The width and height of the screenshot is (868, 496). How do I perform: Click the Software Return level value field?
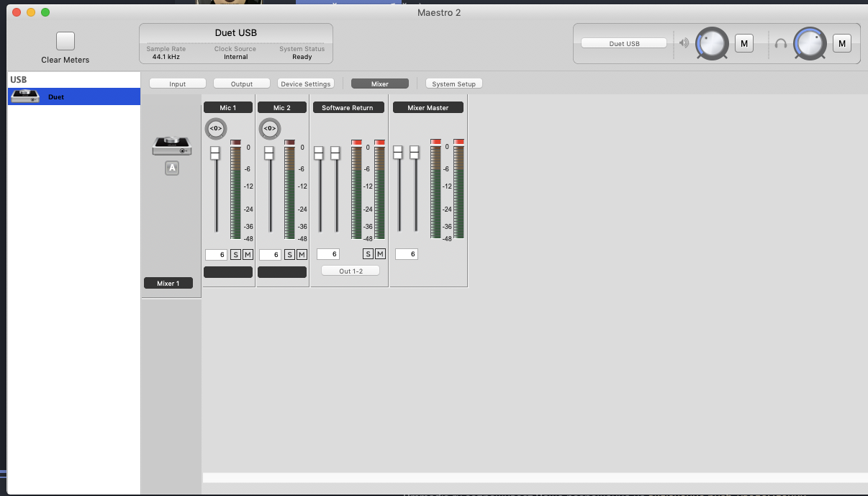point(327,253)
